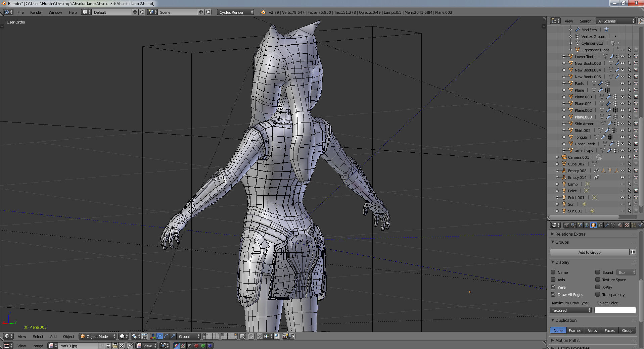Viewport: 644px width, 349px height.
Task: Open the All Scenes outliner filter dropdown
Action: 616,21
